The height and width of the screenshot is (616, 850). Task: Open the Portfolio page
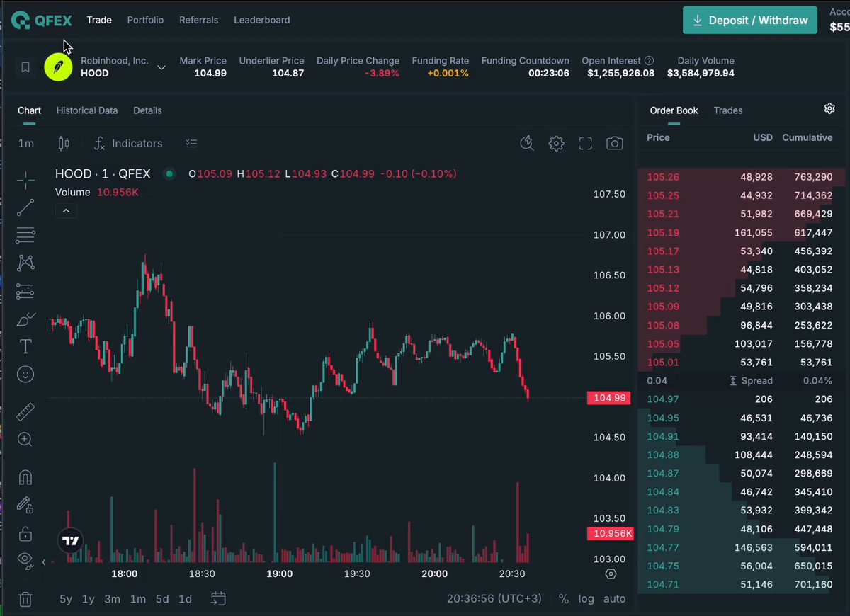145,20
